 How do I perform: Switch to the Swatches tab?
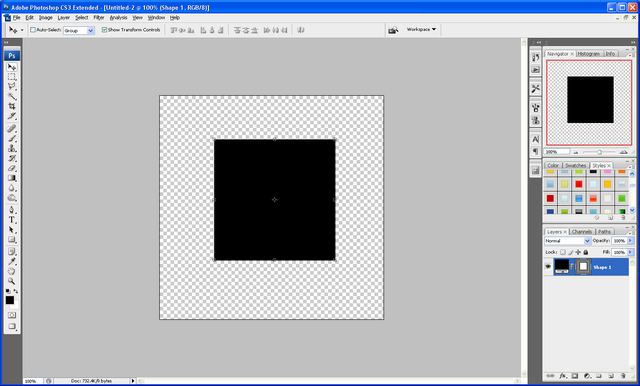(x=576, y=165)
